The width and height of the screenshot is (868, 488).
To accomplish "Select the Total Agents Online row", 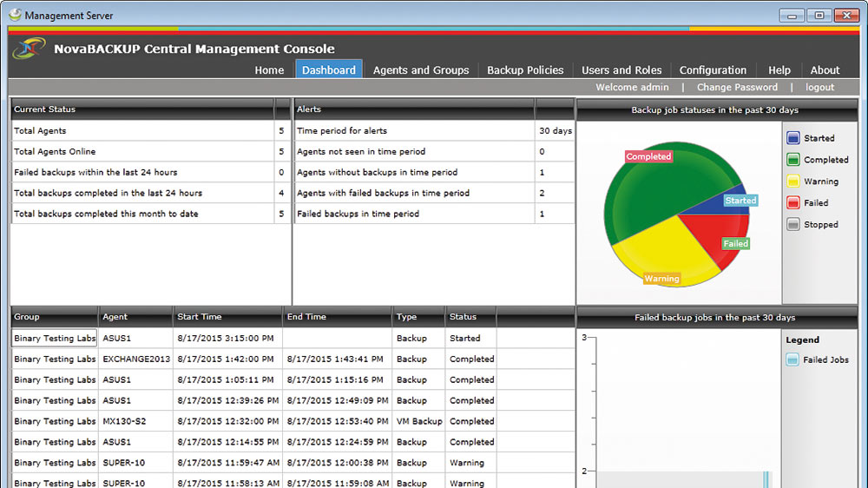I will coord(150,151).
